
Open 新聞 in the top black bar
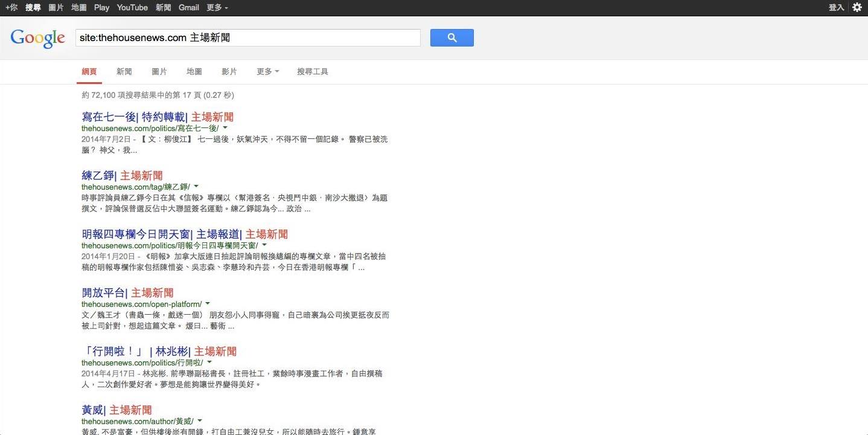point(164,7)
